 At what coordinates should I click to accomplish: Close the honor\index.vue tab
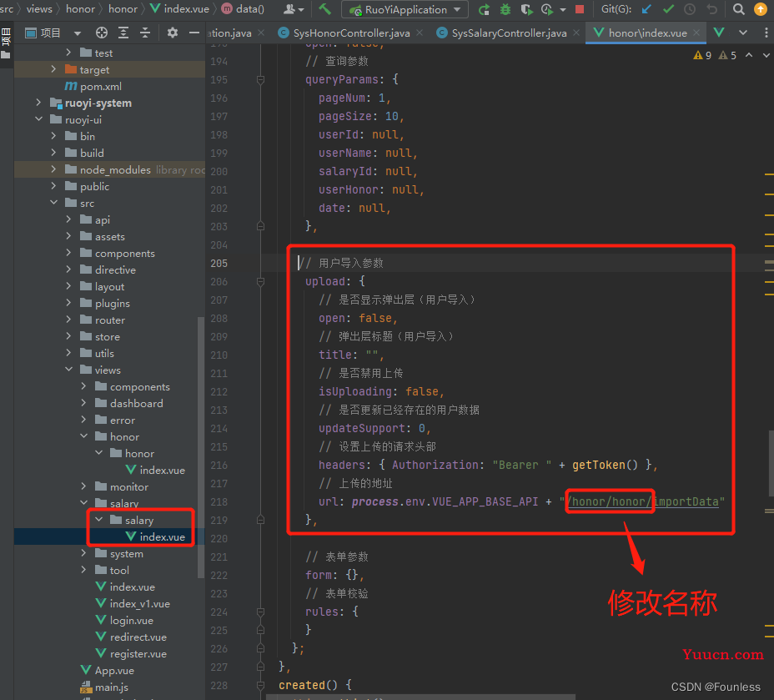pyautogui.click(x=696, y=33)
